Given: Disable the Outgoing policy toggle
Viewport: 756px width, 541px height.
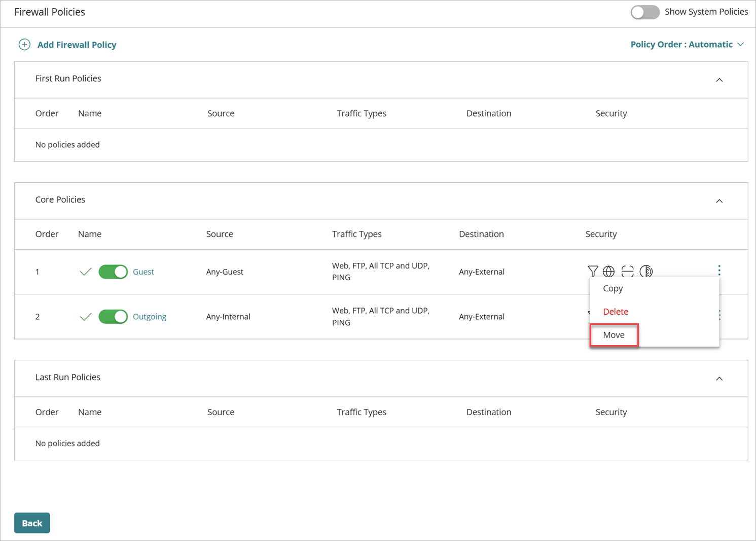Looking at the screenshot, I should coord(113,316).
